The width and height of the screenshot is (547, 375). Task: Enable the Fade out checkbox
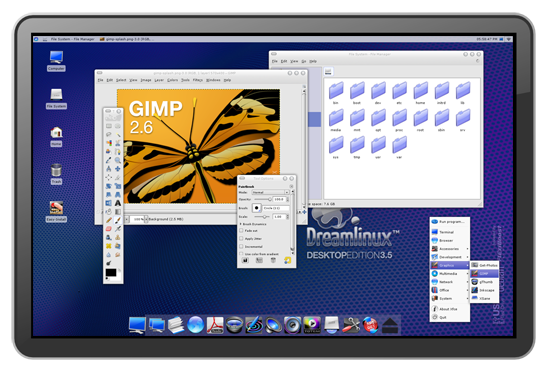241,231
